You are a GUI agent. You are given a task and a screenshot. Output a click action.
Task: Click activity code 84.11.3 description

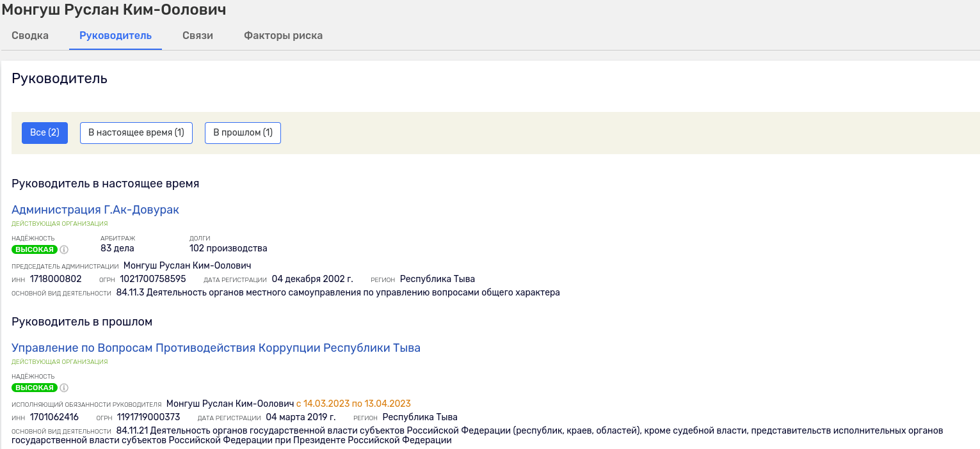pos(338,292)
